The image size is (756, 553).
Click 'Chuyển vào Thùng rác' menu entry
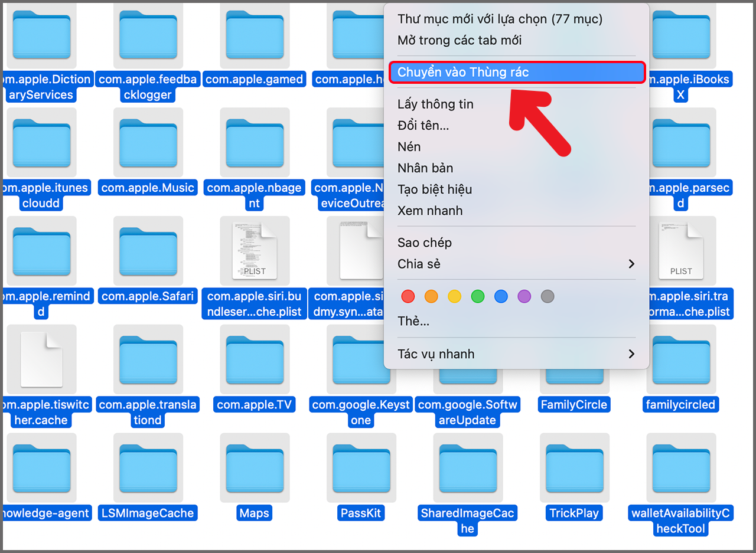[516, 72]
